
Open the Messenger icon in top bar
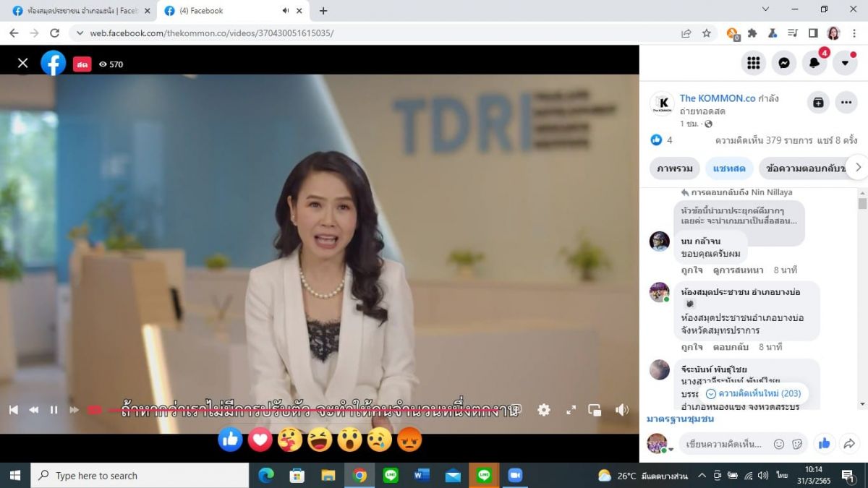tap(783, 63)
